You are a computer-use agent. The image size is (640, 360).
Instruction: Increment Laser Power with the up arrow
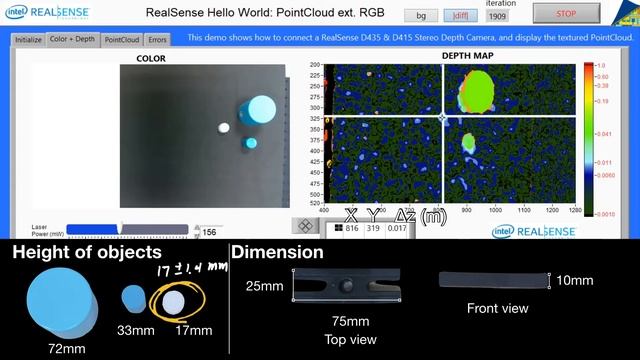(x=197, y=228)
